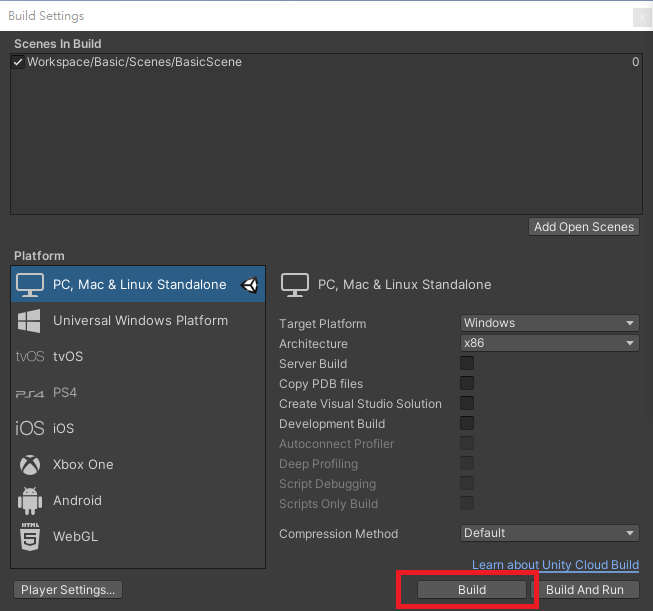Click the Copy PDB files label
Image resolution: width=653 pixels, height=611 pixels.
coord(321,384)
